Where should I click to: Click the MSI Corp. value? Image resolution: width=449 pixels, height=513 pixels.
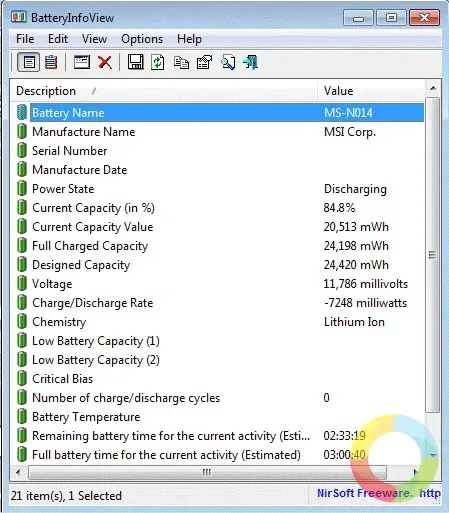pos(350,132)
